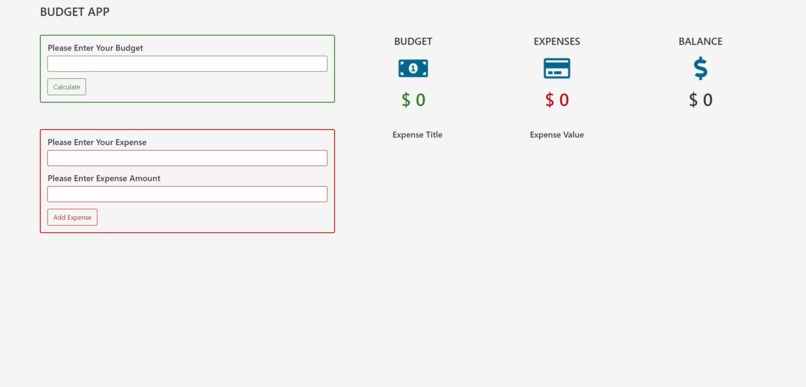This screenshot has width=806, height=387.
Task: Click the red Add Expense button
Action: (x=72, y=217)
